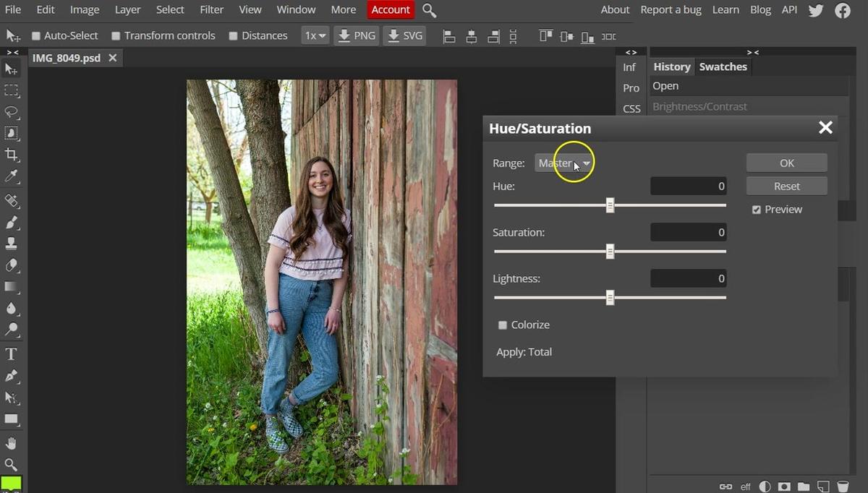
Task: Open the Twitter link icon
Action: tap(816, 10)
